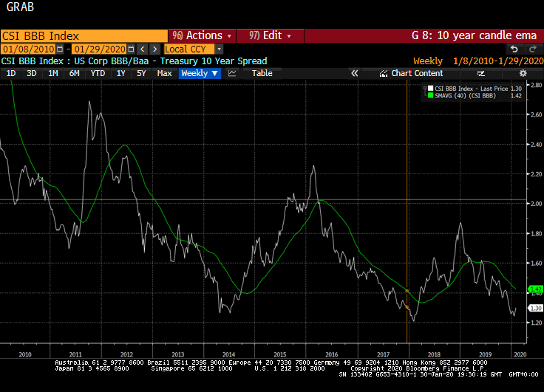The image size is (544, 392).
Task: Switch to Table view
Action: (x=262, y=73)
